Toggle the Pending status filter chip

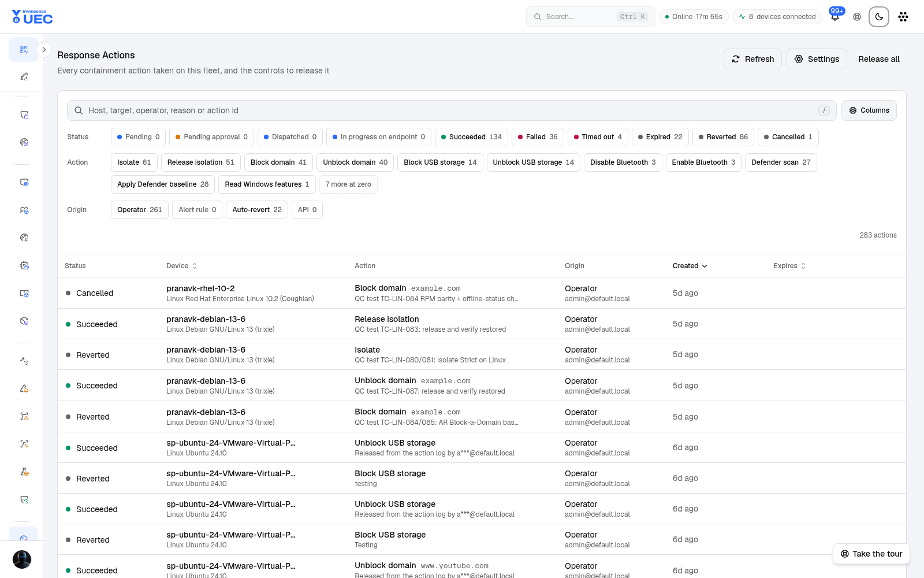point(139,137)
